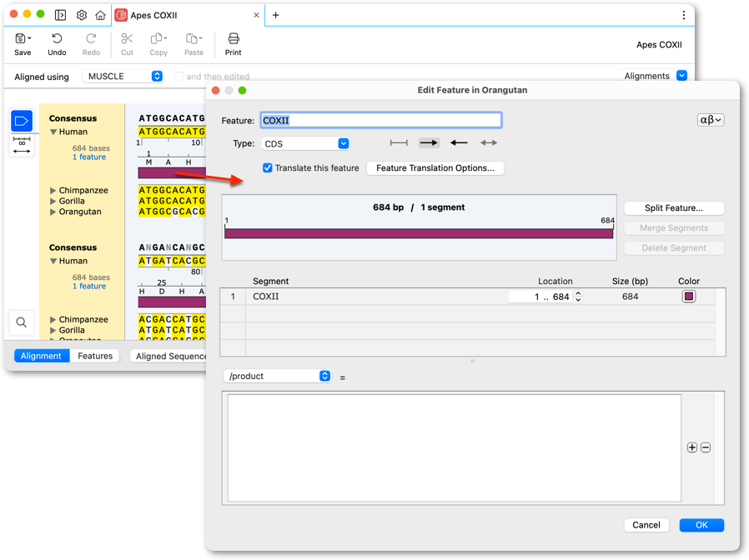Toggle 'and then edited' checkbox
The height and width of the screenshot is (560, 749).
pyautogui.click(x=178, y=77)
